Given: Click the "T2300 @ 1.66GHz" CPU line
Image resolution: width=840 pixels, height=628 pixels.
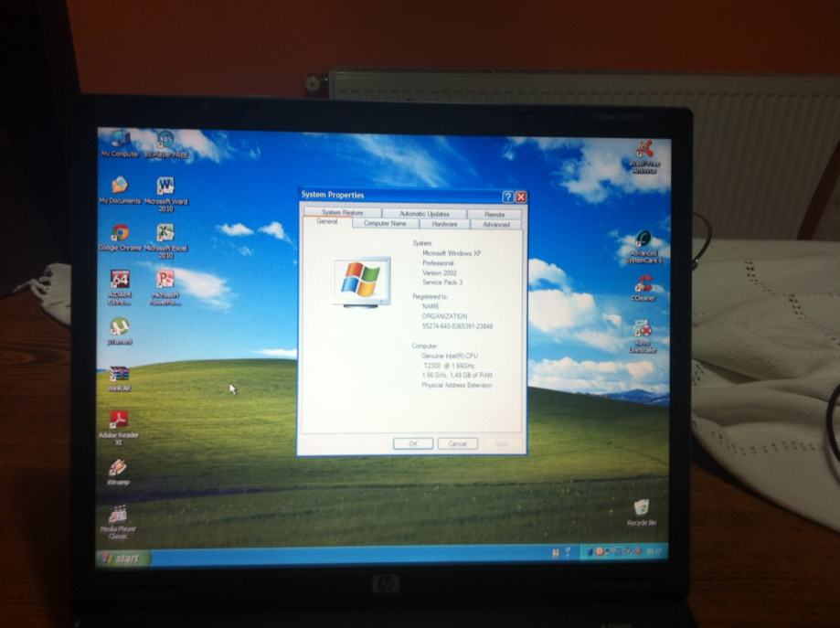Looking at the screenshot, I should (450, 366).
